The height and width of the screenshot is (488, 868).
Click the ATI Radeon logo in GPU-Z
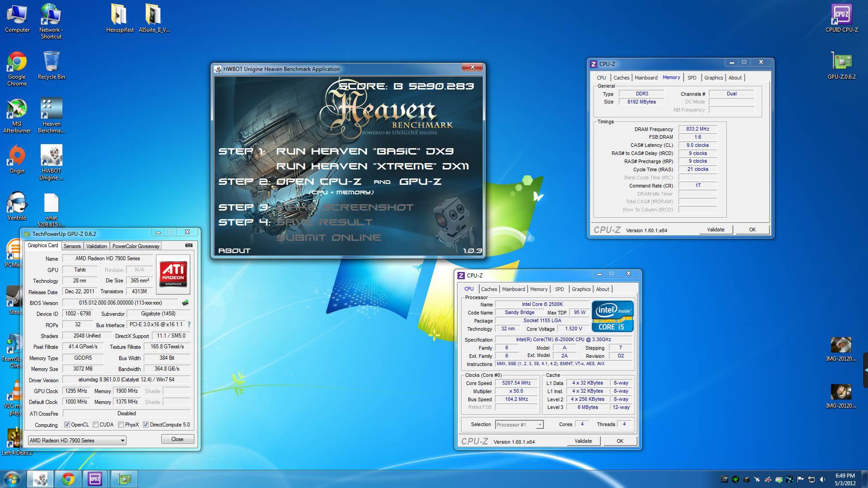(x=173, y=274)
